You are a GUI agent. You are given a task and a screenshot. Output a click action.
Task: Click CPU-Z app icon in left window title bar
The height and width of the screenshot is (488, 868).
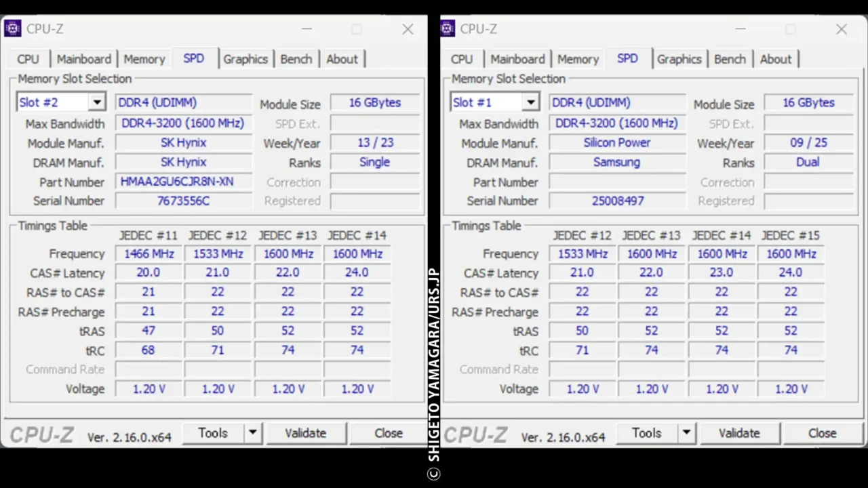click(x=12, y=28)
